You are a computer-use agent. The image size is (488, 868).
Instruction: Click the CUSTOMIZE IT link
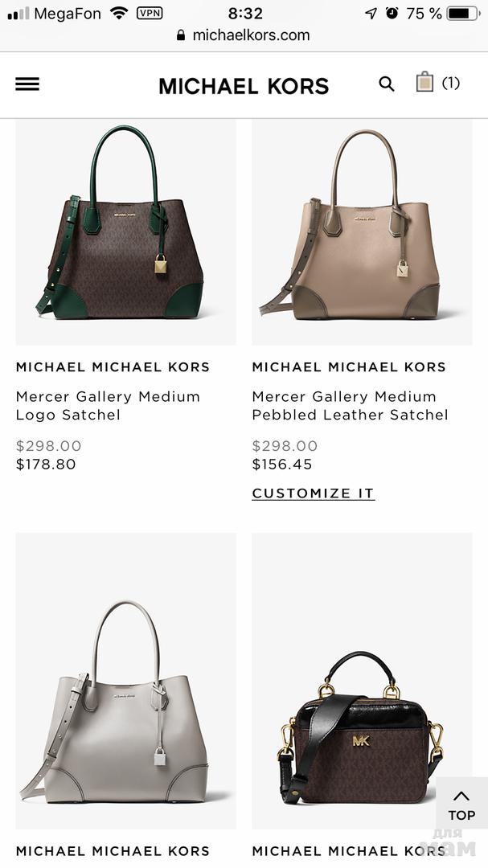pos(313,493)
